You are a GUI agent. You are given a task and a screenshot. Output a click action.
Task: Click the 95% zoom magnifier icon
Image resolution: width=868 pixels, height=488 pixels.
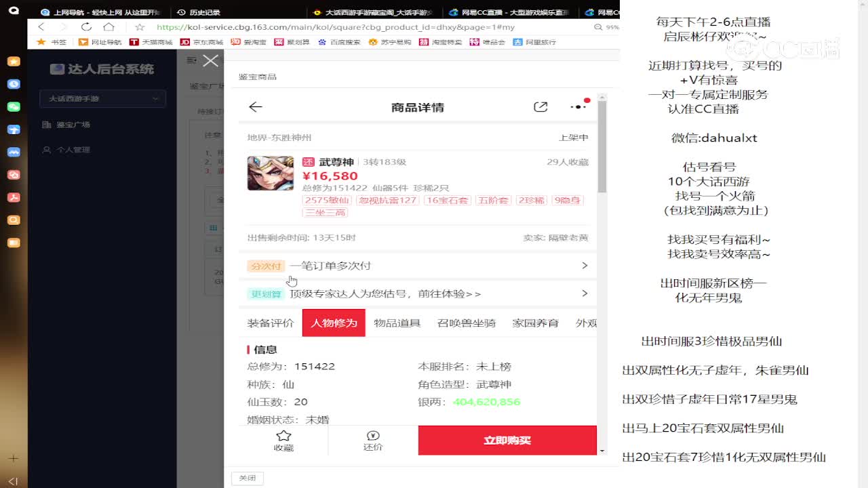[x=598, y=27]
